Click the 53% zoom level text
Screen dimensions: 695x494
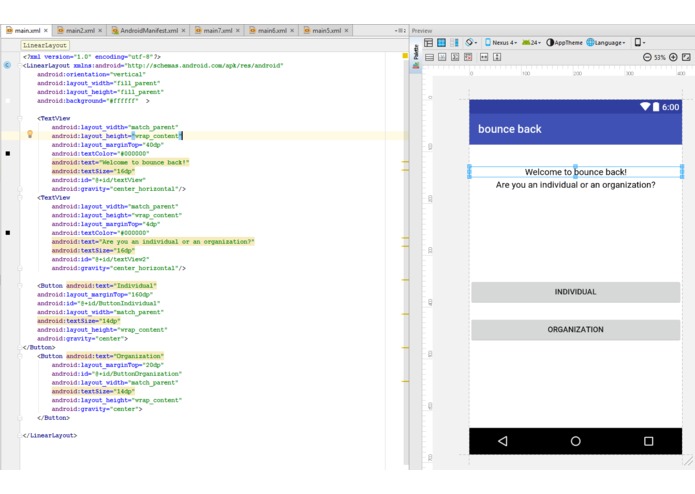pyautogui.click(x=660, y=58)
